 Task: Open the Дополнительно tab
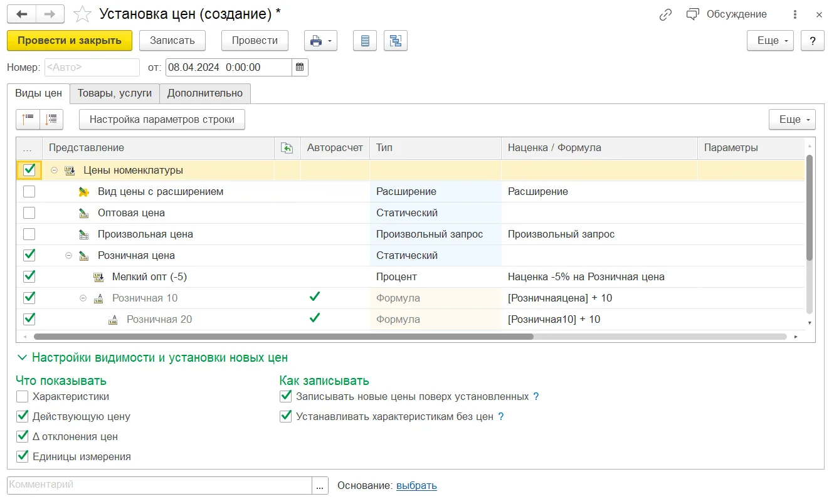point(205,93)
